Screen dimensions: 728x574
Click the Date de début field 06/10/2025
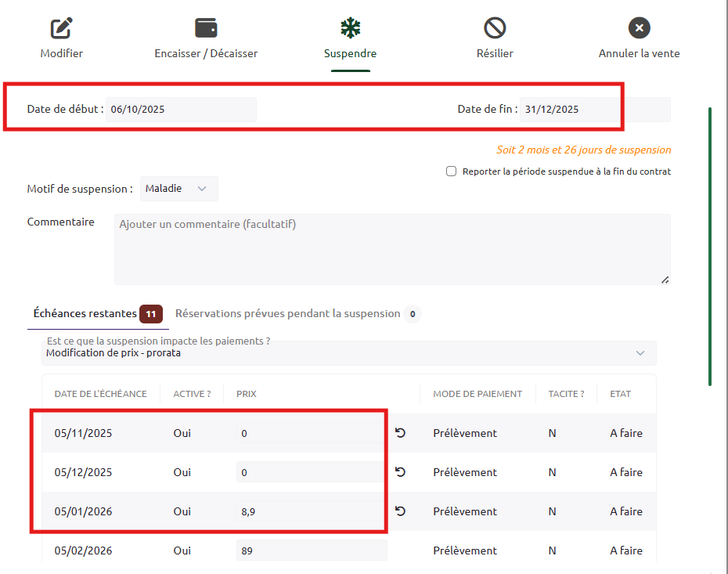(181, 110)
